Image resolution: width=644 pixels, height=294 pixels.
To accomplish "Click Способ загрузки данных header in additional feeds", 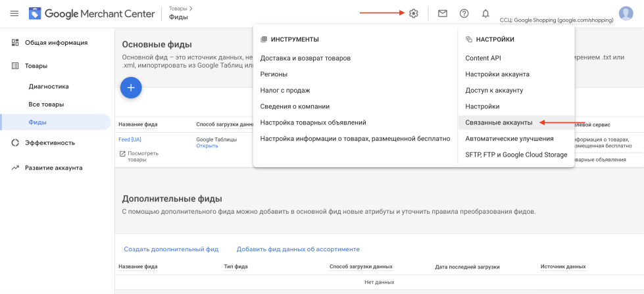I will (x=361, y=267).
